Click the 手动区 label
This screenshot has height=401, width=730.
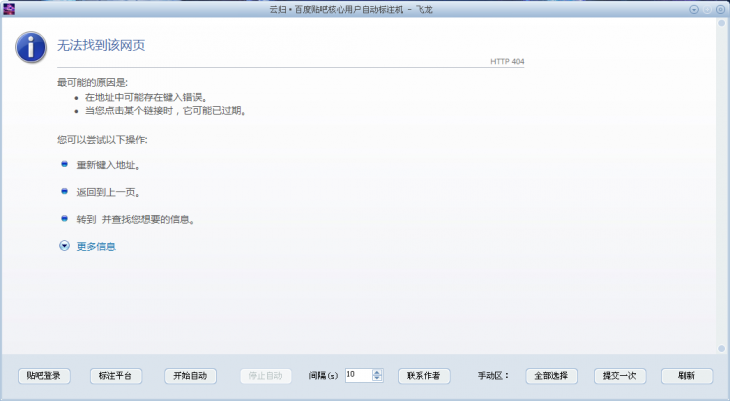493,375
